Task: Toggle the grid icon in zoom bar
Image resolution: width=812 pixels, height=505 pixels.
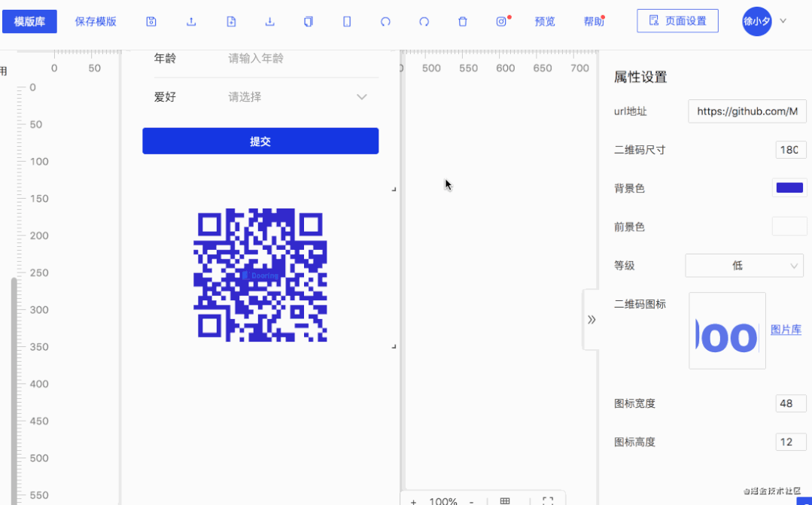Action: point(505,500)
